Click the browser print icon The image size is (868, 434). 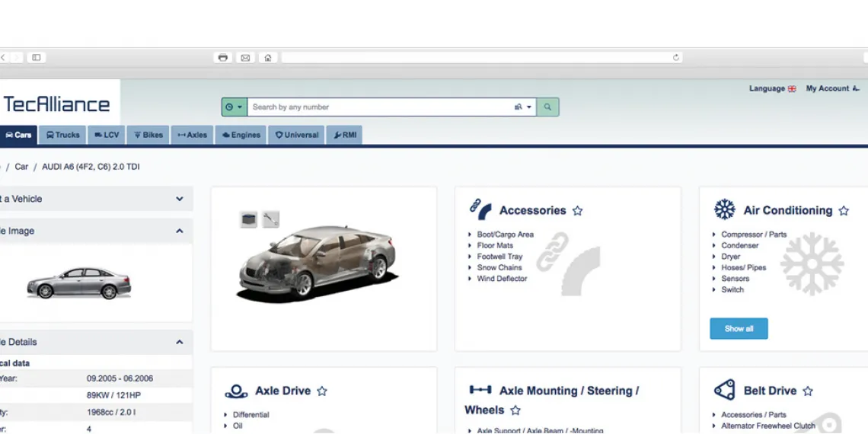point(223,58)
